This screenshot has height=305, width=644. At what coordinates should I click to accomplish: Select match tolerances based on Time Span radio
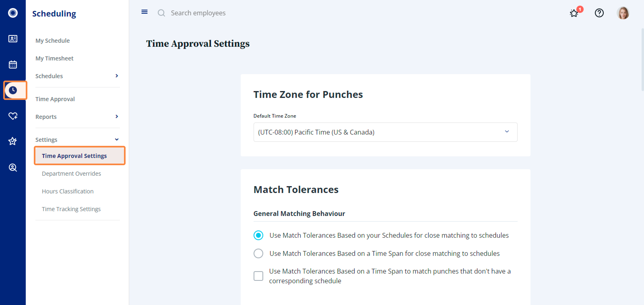258,253
